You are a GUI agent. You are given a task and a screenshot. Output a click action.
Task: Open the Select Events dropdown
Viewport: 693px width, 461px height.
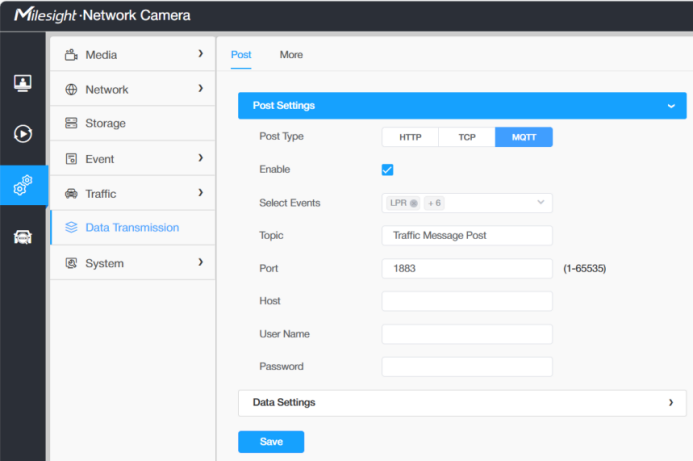click(467, 203)
